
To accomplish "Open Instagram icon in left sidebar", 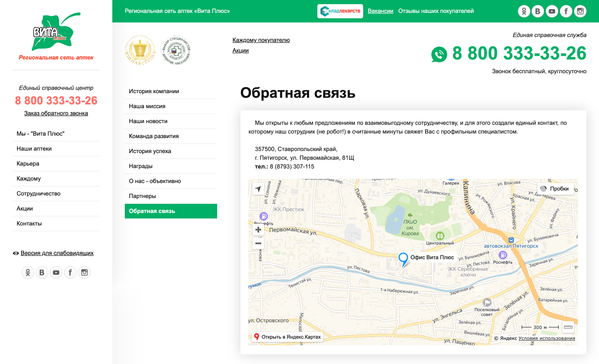I will 84,272.
